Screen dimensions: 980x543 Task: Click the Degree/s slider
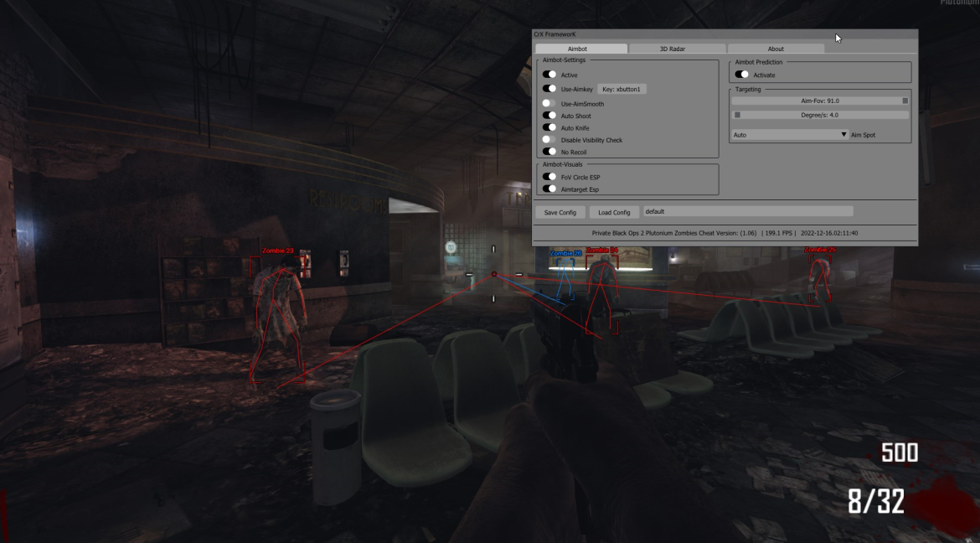[820, 115]
